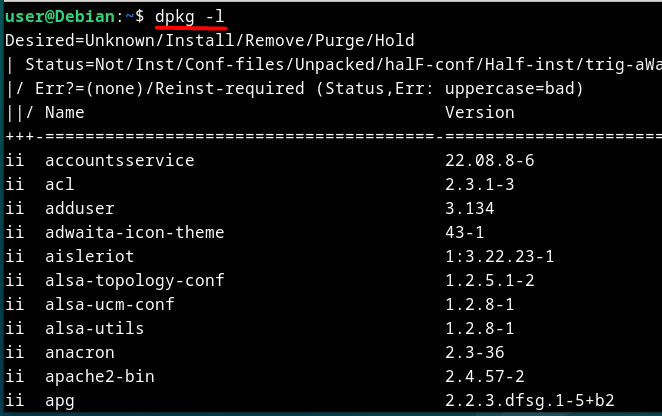Click version 2.2.3.dfsg.1-5+b2 text
662x416 pixels.
pyautogui.click(x=530, y=401)
